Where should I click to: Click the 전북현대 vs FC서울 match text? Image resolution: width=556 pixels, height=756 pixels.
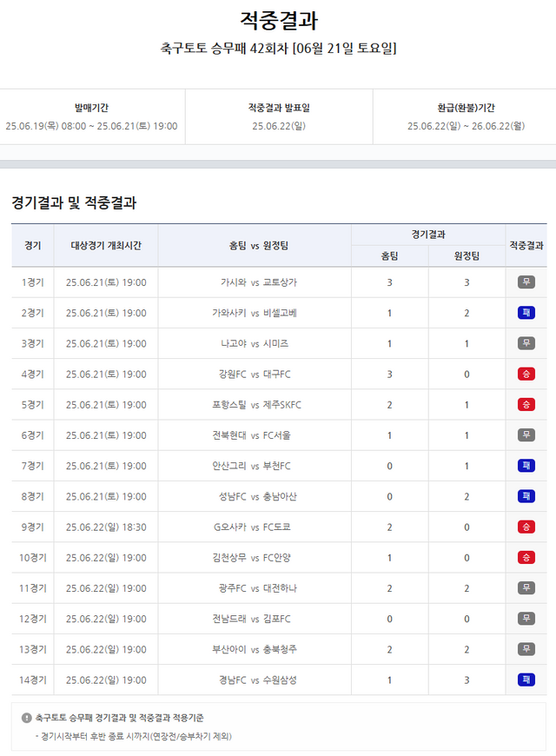(x=255, y=434)
